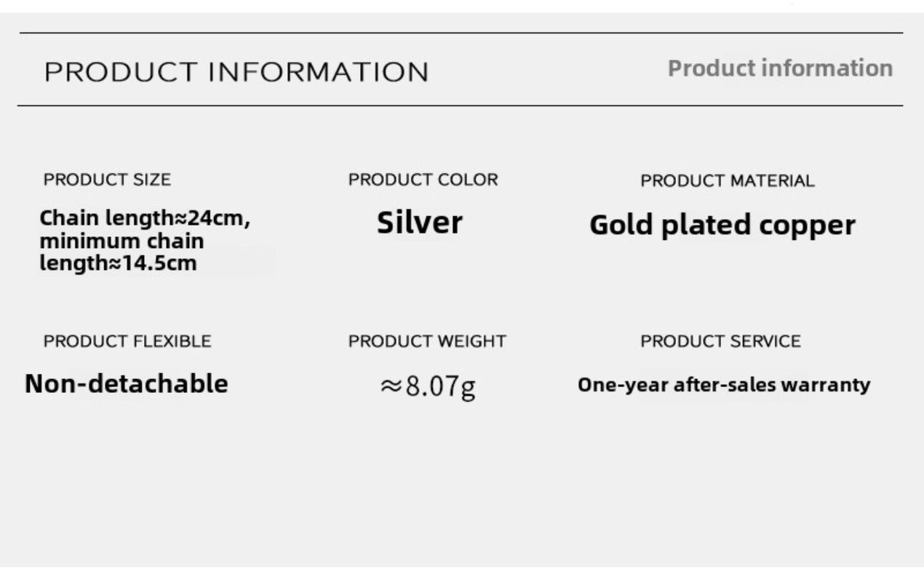Click the word INFORMATION in the large heading

coord(319,73)
